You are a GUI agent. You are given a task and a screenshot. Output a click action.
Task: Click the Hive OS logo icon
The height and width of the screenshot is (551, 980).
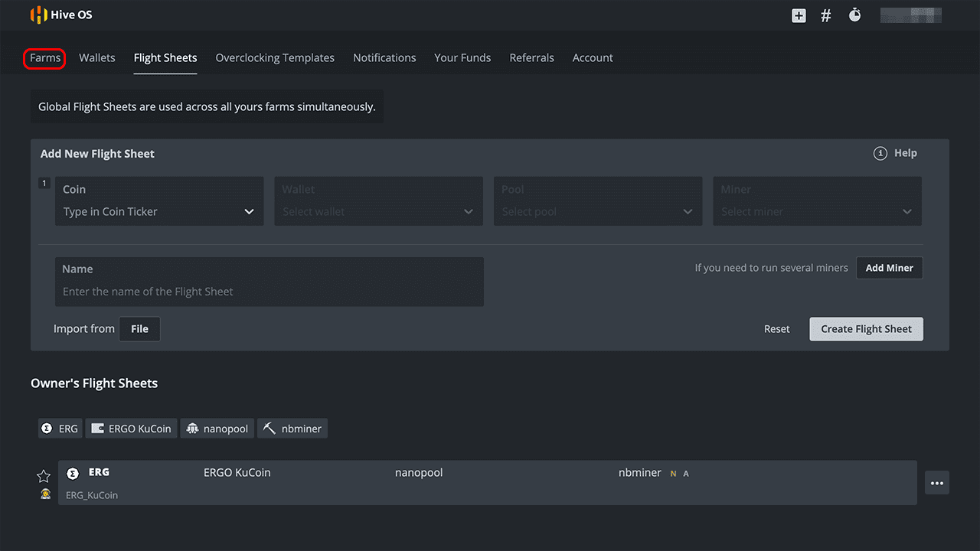(38, 15)
